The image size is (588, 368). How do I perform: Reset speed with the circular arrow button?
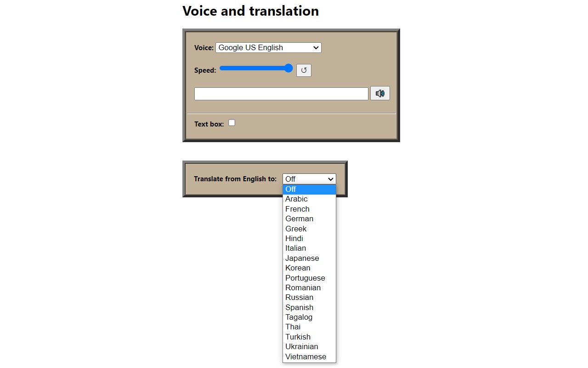click(304, 70)
